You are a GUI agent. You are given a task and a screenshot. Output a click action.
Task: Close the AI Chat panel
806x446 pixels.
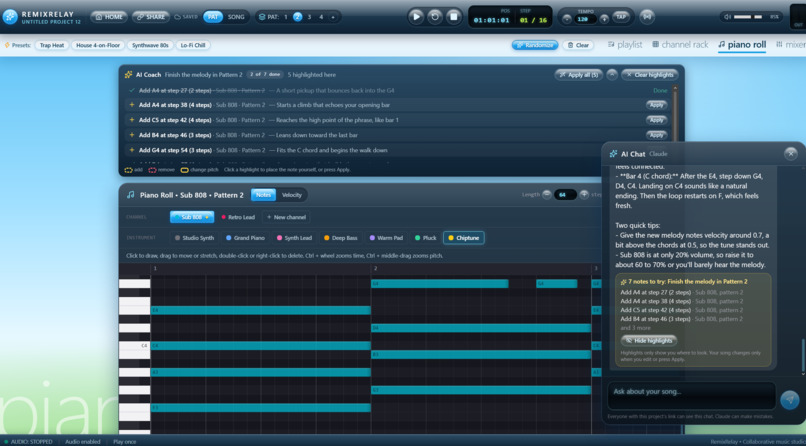[x=791, y=153]
